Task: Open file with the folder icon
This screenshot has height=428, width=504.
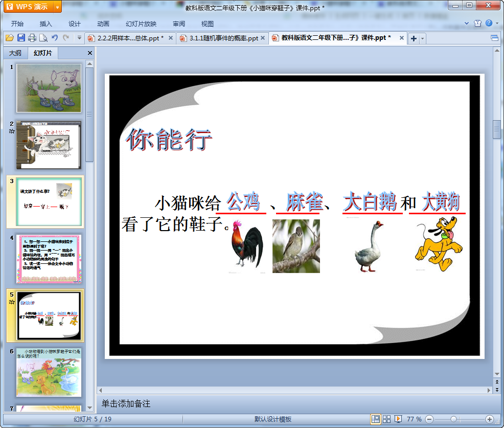Action: 10,38
